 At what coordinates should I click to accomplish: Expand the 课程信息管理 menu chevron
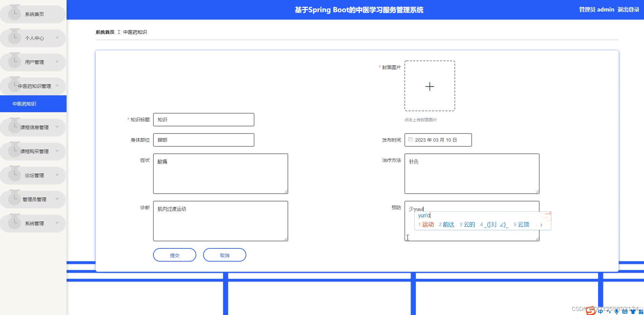(57, 127)
